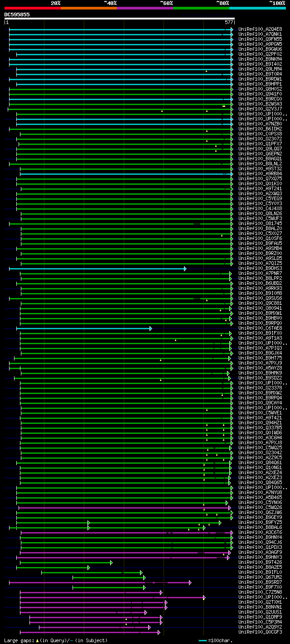Select hit UniRef100_A3C6T6

point(260,532)
